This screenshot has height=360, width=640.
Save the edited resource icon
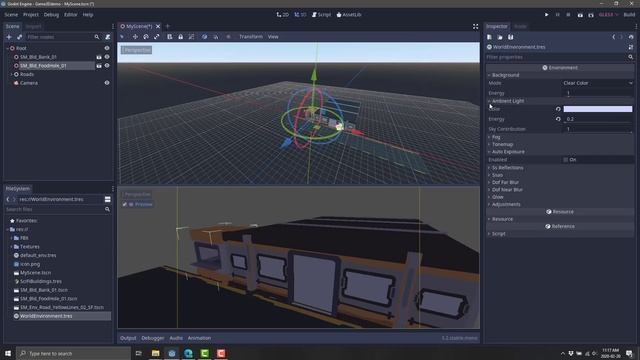[511, 37]
